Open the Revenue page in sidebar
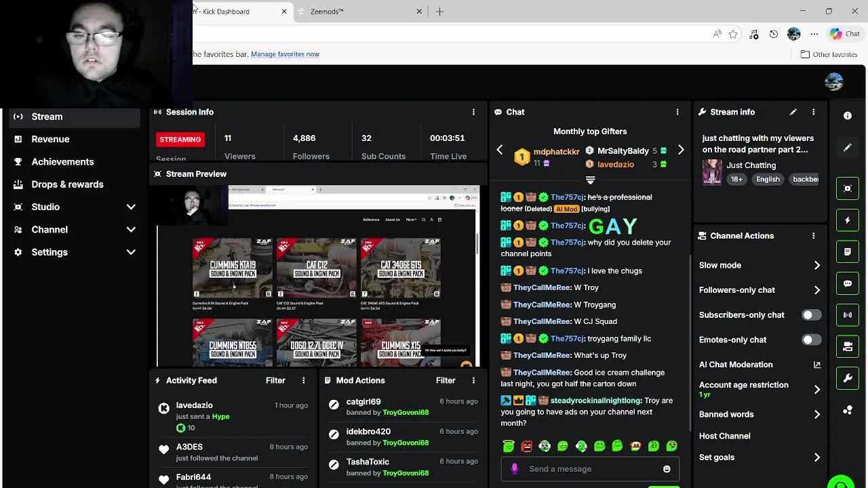The image size is (868, 488). [50, 139]
